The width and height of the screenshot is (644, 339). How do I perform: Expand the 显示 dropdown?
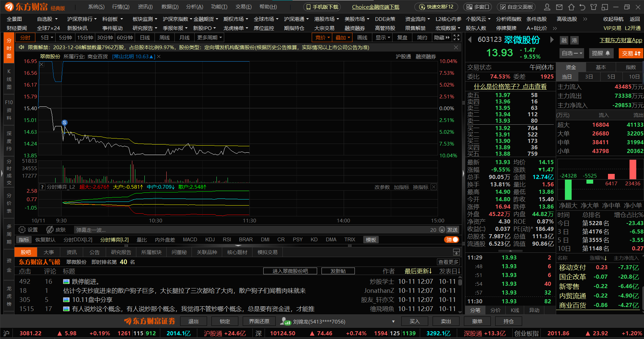pos(389,38)
